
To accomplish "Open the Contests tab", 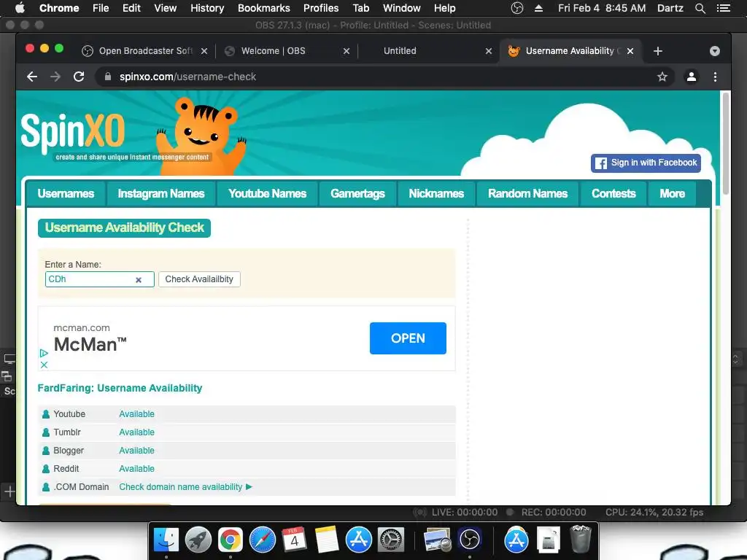I will point(614,194).
